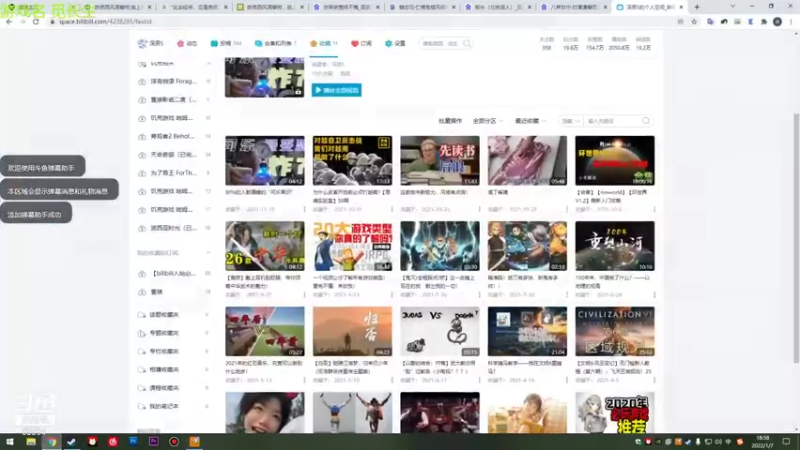
Task: Open the JUDAS VS video thumbnail
Action: 440,331
